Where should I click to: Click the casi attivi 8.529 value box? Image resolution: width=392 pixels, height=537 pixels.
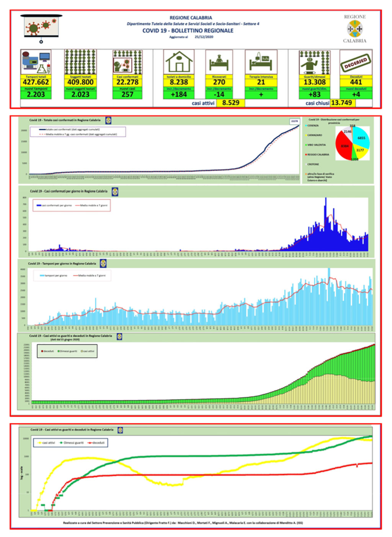click(x=230, y=103)
